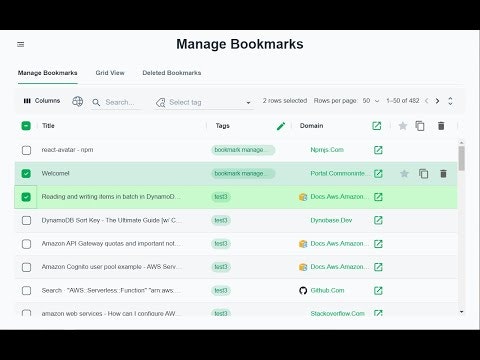Click test3 tag on Amazon Cognito row
Image resolution: width=480 pixels, height=360 pixels.
click(221, 267)
